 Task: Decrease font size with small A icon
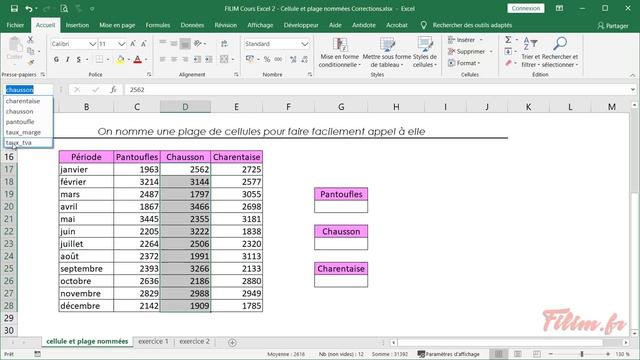(144, 44)
